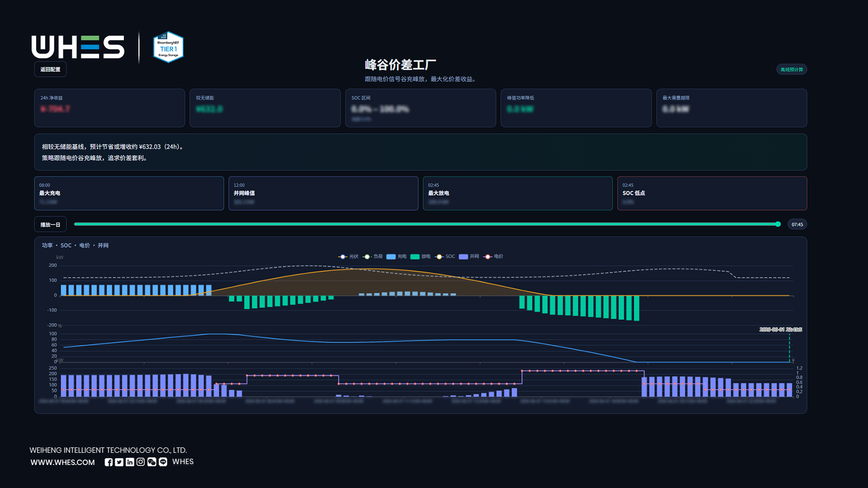This screenshot has width=868, height=488.
Task: Click the LINE chat icon in footer
Action: (x=163, y=462)
